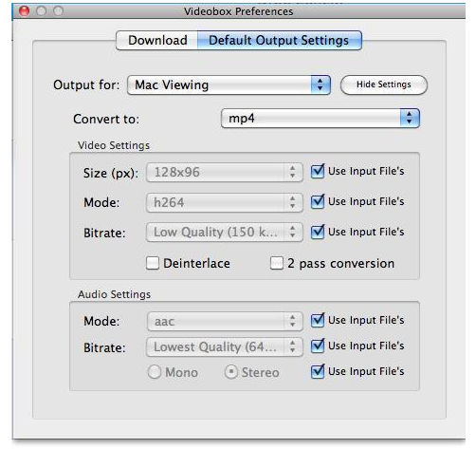Uncheck Use Input File's for video bitrate
Image resolution: width=476 pixels, height=449 pixels.
coord(318,232)
